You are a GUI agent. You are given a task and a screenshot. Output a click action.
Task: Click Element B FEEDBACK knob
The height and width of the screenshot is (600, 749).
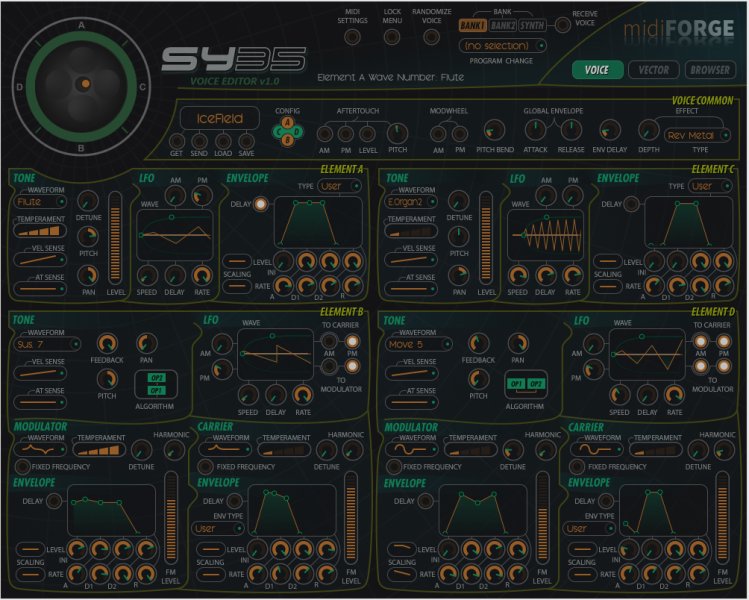[107, 344]
